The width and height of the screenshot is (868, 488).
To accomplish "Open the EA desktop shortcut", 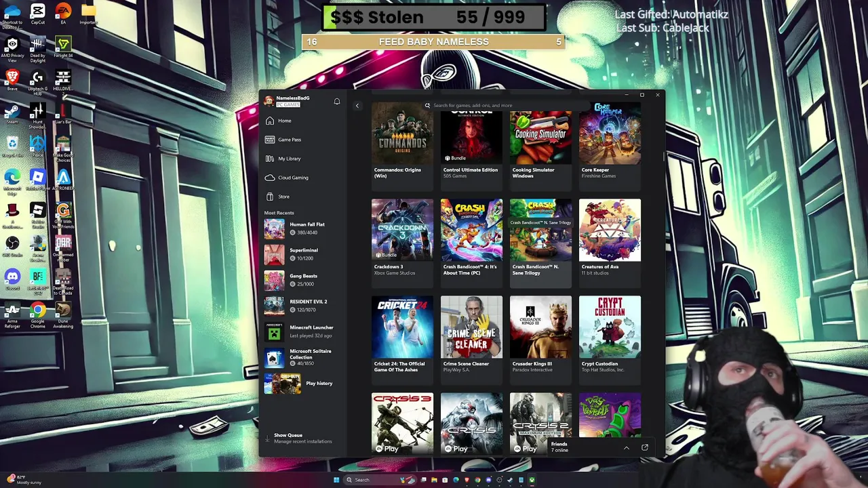I will (x=63, y=14).
